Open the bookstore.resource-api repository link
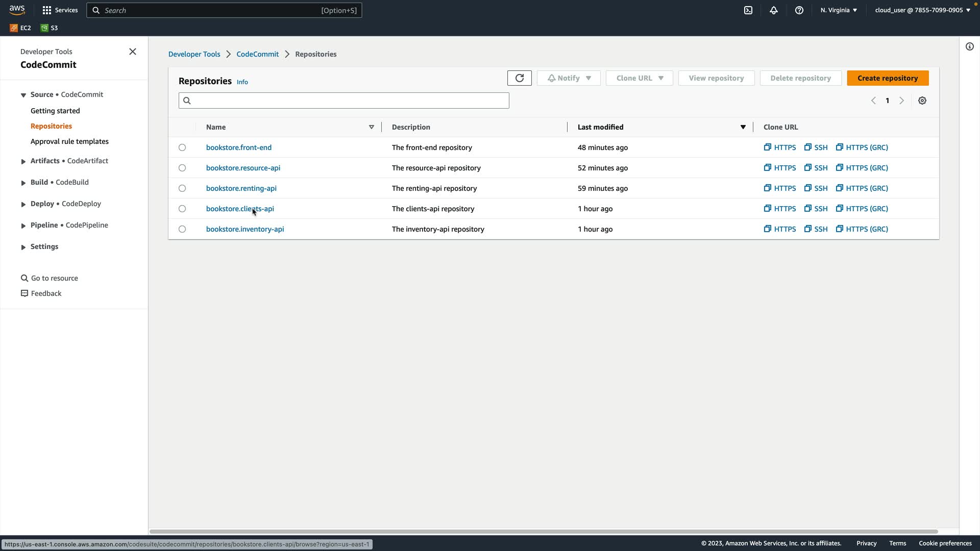Viewport: 980px width, 551px height. coord(243,168)
